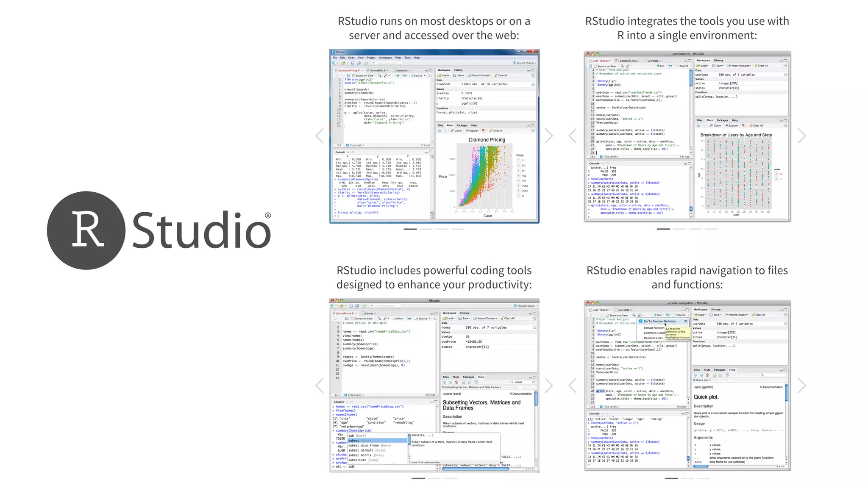The image size is (868, 488).
Task: Click the Run button in homePrices.R editor
Action: [x=398, y=319]
